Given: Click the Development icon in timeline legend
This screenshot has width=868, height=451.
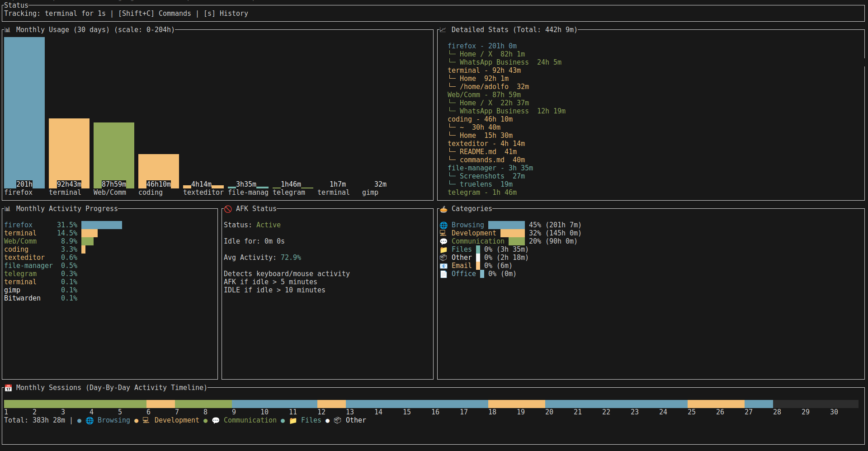Looking at the screenshot, I should (x=146, y=420).
